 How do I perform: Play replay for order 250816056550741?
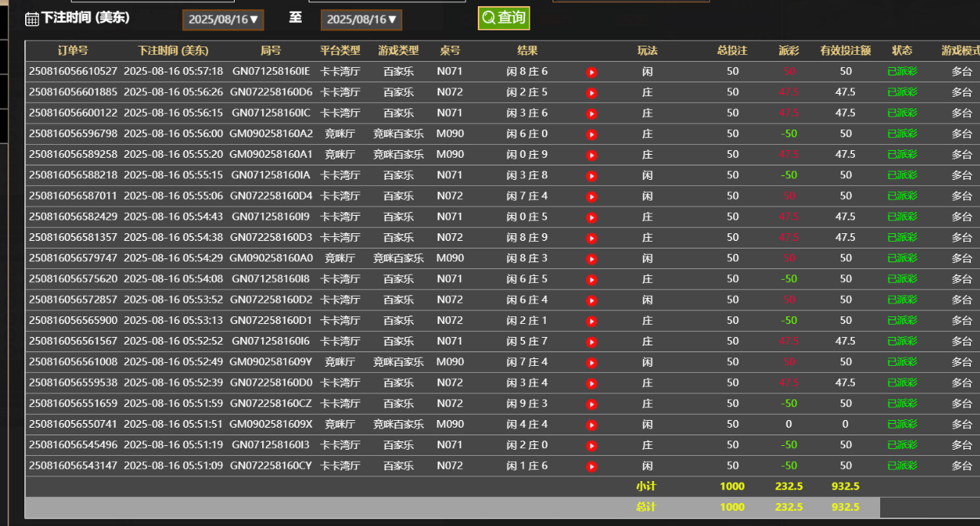(x=591, y=425)
